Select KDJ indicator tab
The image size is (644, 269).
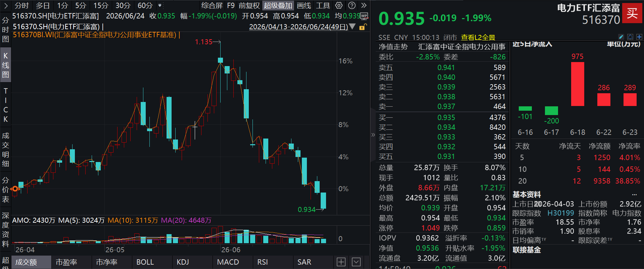[x=192, y=262]
